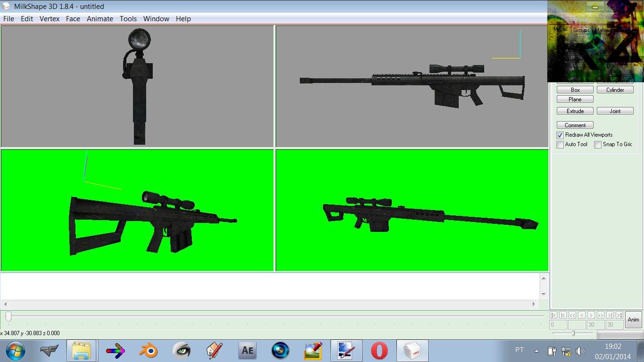Open the pencil drawing app in taskbar

point(215,351)
